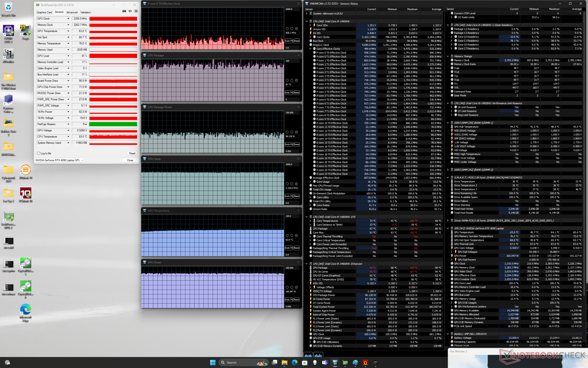
Task: Click Auto Fit on the GPU Power graph
Action: pos(289,300)
